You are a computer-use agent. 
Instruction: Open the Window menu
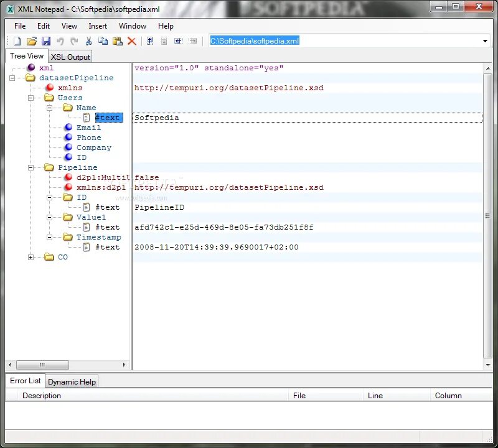[x=133, y=26]
